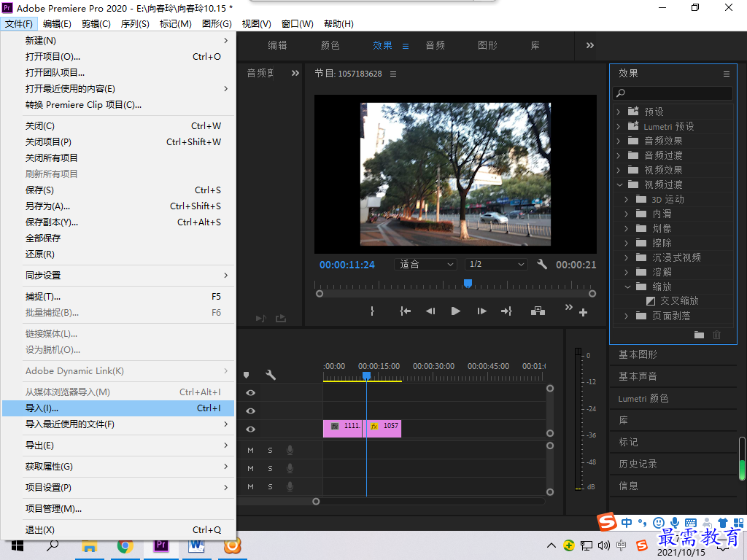The width and height of the screenshot is (747, 560).
Task: Switch to the 颜色 workspace tab
Action: pyautogui.click(x=330, y=46)
